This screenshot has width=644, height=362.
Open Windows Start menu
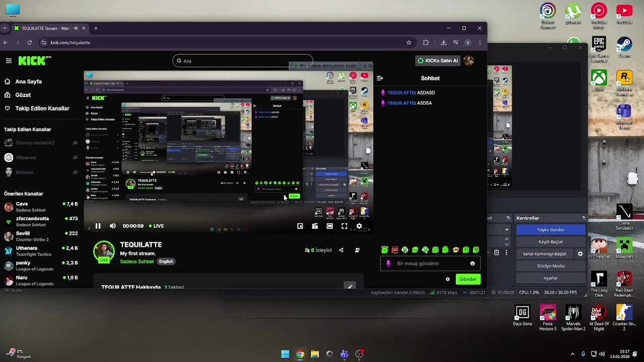pyautogui.click(x=285, y=354)
